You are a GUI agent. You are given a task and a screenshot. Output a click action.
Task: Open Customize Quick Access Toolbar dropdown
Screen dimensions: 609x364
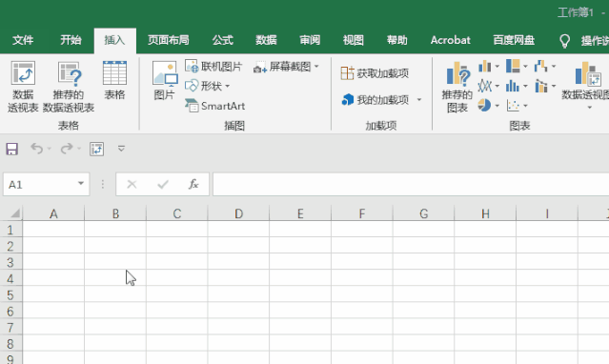121,149
